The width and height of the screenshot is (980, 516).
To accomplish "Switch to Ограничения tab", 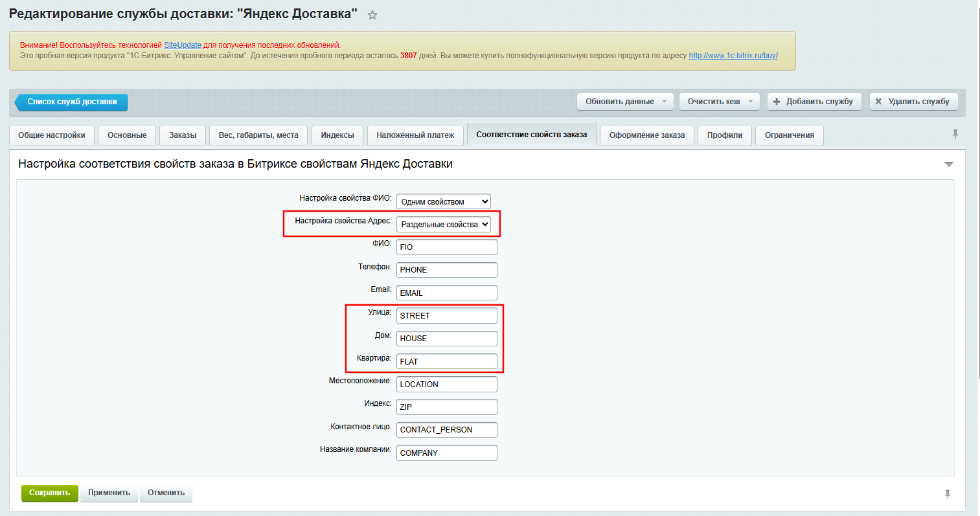I will 790,135.
